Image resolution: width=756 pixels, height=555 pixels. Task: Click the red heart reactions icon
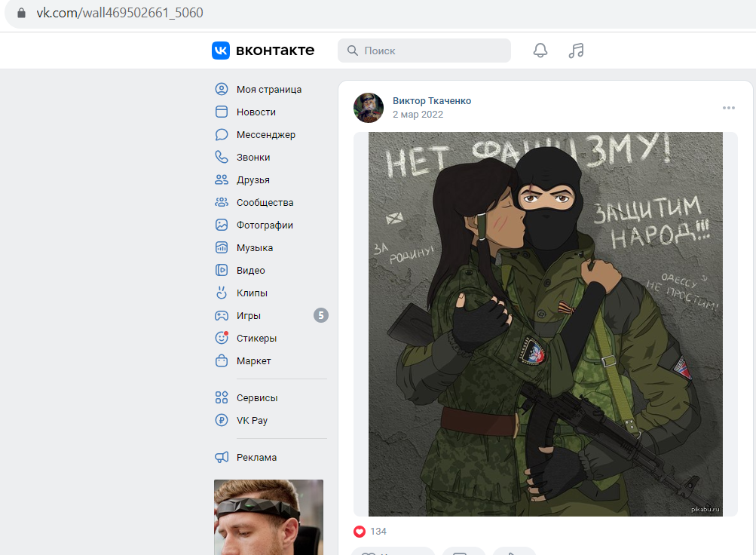360,532
